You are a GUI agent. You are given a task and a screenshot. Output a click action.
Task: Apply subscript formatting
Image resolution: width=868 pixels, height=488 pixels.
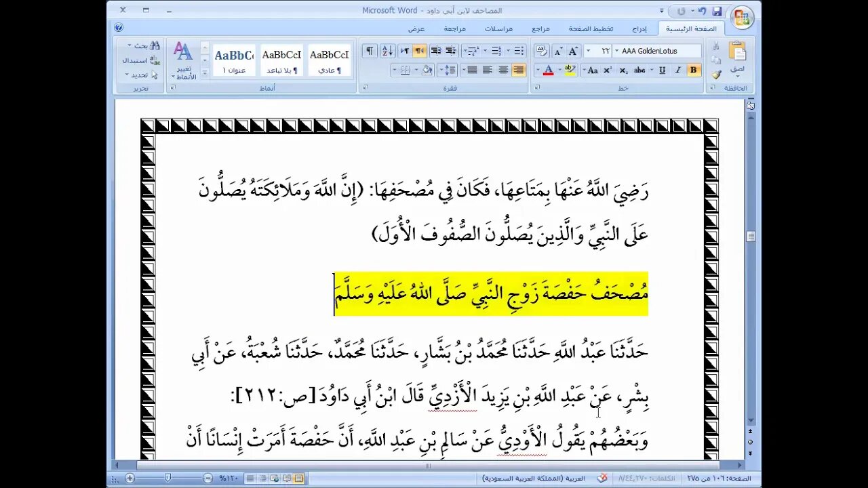623,70
